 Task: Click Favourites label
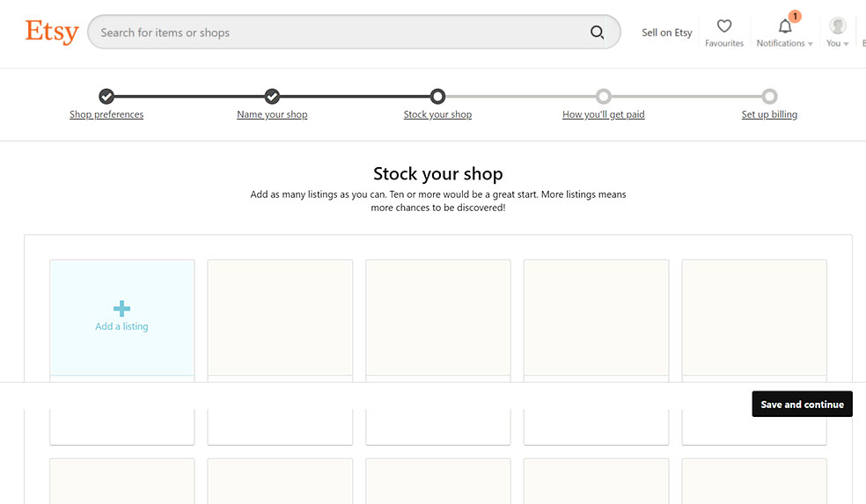tap(724, 43)
